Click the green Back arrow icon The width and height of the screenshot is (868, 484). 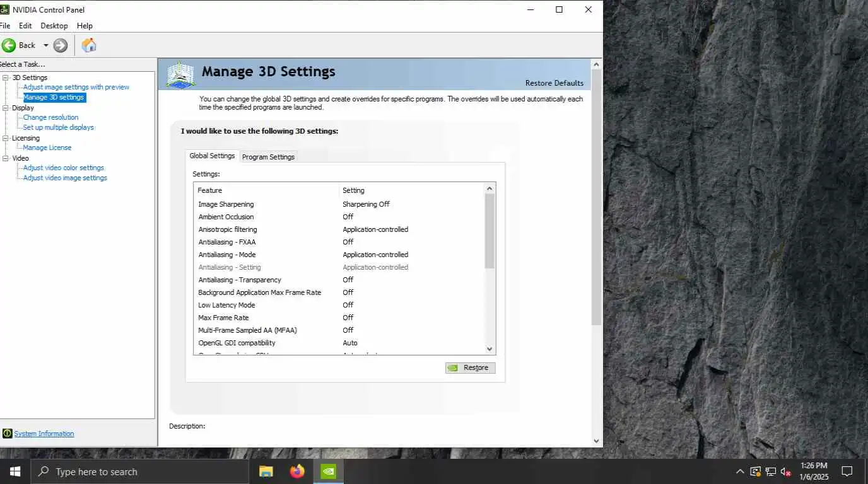(x=9, y=45)
